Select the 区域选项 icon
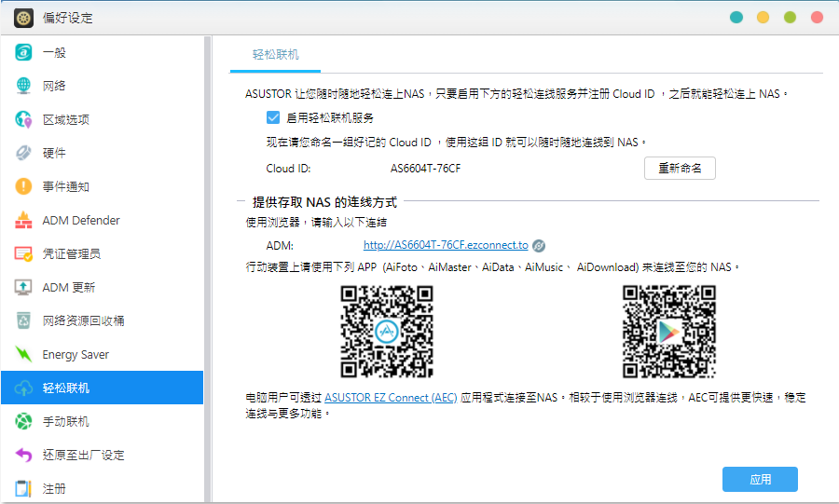Screen dimensions: 839x504 point(23,119)
